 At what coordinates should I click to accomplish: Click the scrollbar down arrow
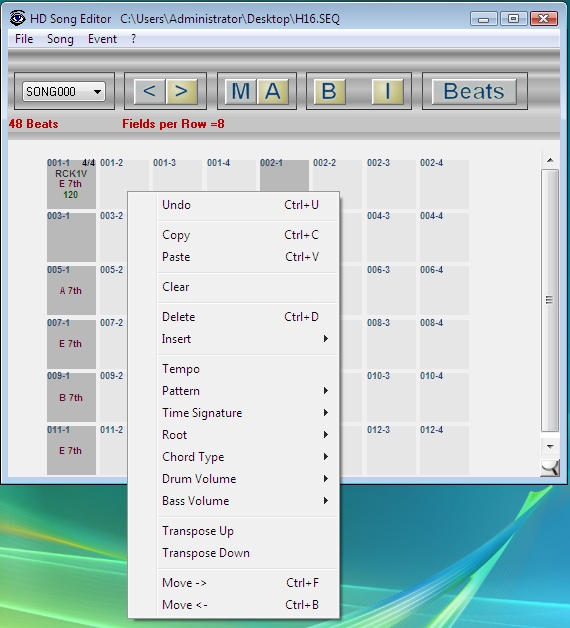[x=550, y=447]
